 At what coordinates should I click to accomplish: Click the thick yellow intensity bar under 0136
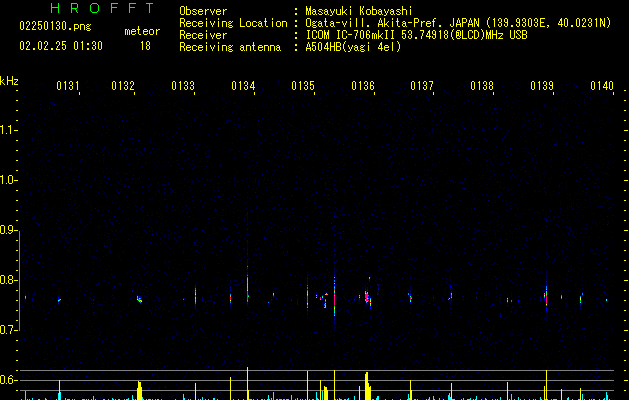367,386
